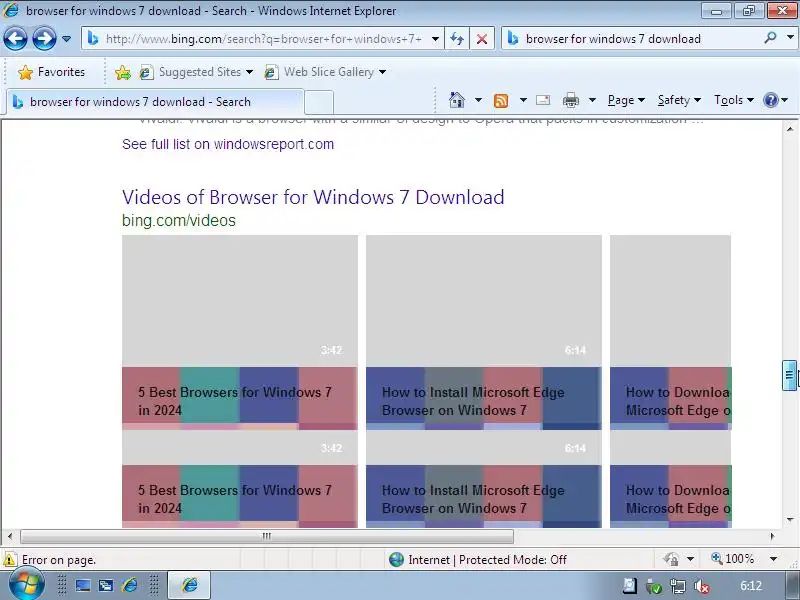This screenshot has height=600, width=800.
Task: Open the Tools menu
Action: (x=734, y=100)
